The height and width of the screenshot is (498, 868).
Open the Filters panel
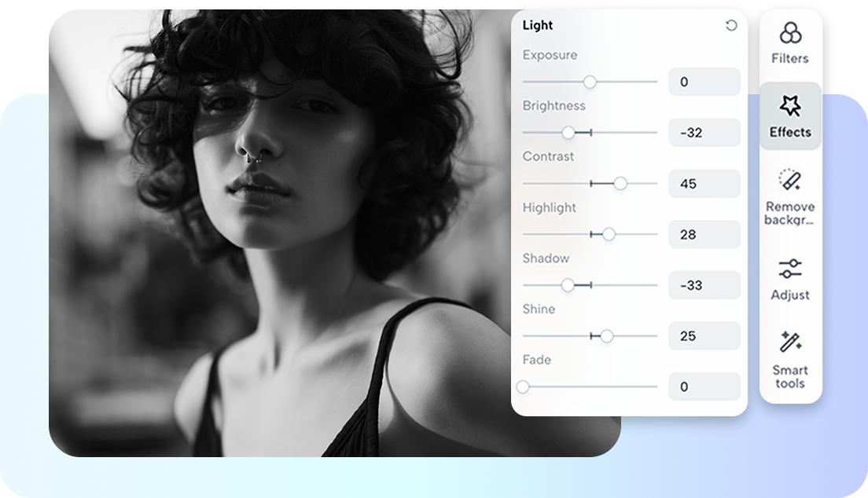[x=789, y=43]
